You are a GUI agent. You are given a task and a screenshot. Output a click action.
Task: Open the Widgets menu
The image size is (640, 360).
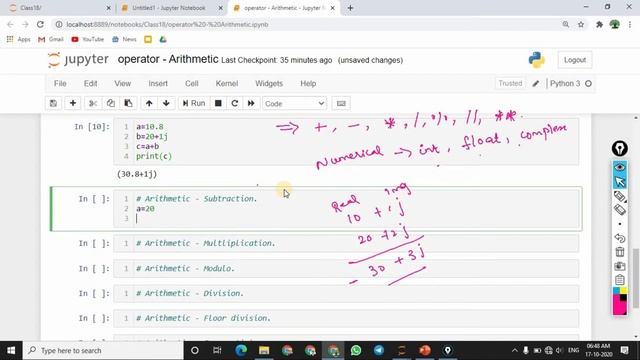point(269,83)
